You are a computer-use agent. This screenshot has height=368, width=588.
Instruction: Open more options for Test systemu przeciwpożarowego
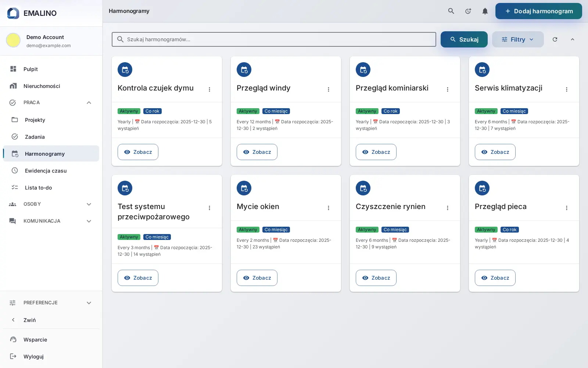pyautogui.click(x=209, y=208)
